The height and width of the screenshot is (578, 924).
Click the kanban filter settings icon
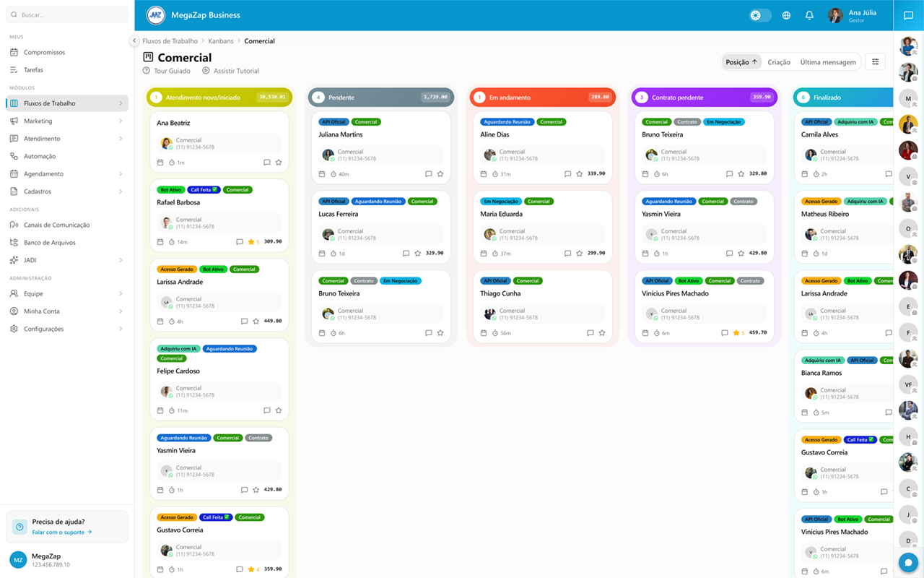876,62
